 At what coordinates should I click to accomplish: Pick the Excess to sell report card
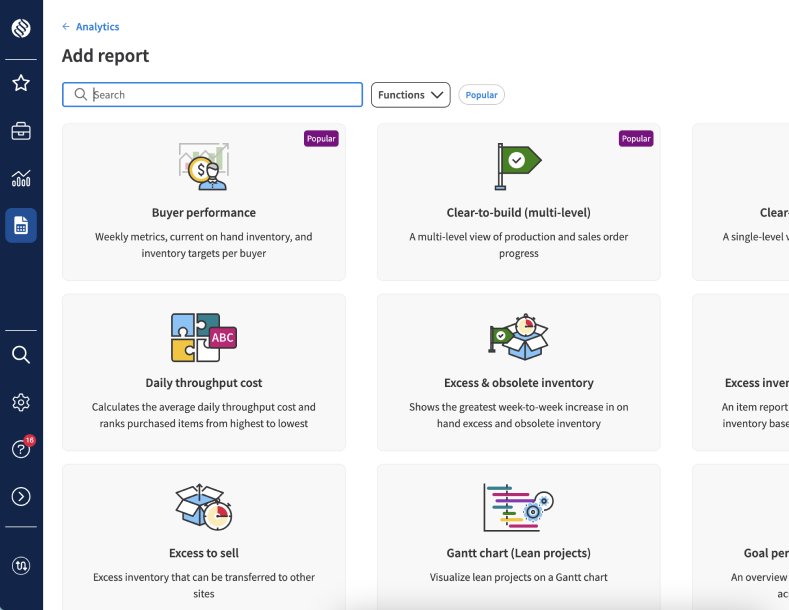click(204, 538)
